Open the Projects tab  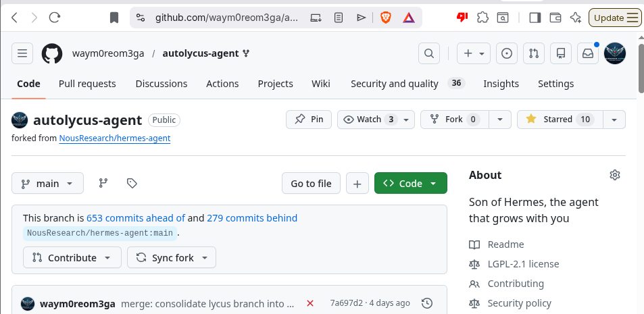point(275,84)
